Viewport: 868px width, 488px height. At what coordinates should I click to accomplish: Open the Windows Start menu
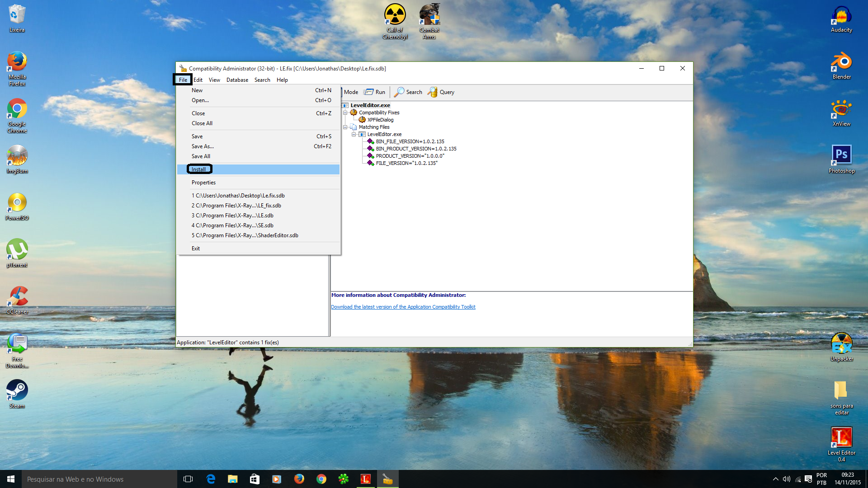11,479
